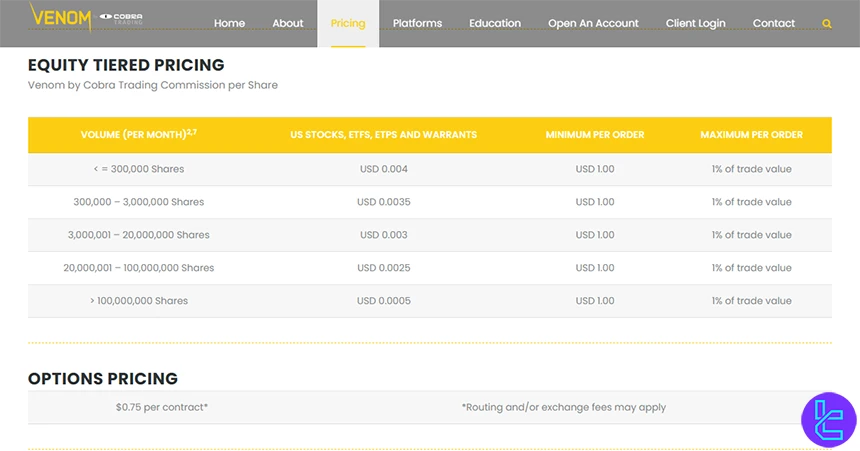Open the Platforms menu item
Viewport: 860px width, 451px height.
(417, 23)
